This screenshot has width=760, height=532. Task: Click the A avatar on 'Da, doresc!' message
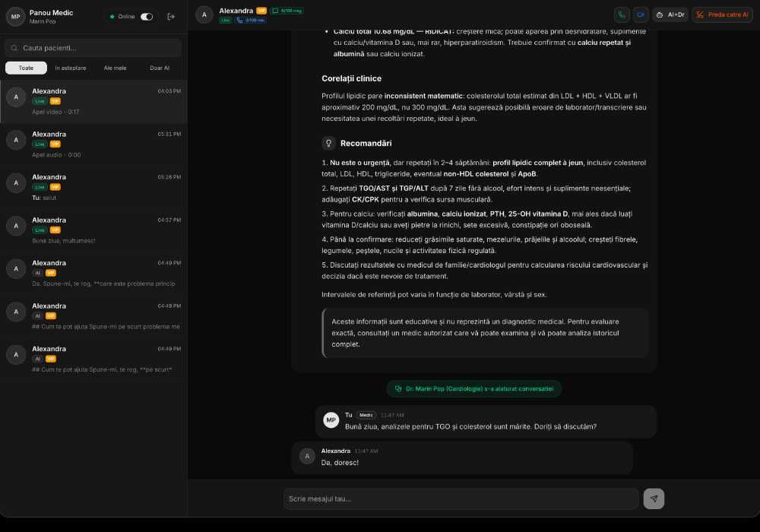[307, 456]
